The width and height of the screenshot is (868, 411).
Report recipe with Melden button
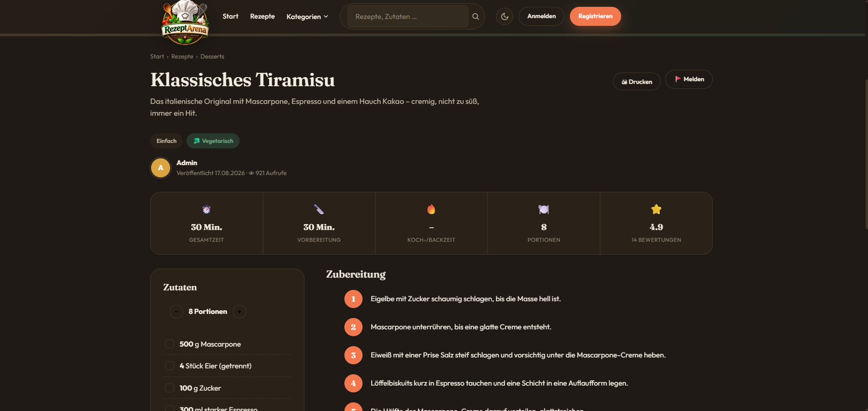tap(689, 79)
